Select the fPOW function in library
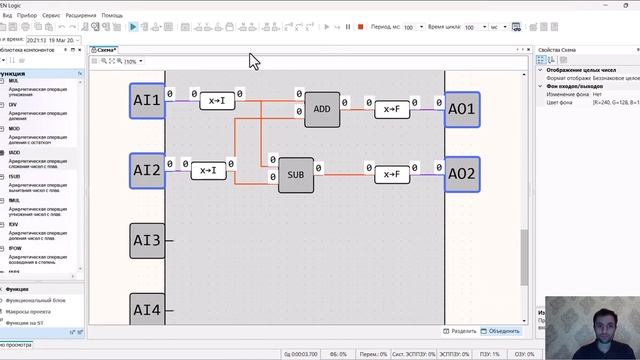Screen dimensions: 640x360 coord(15,248)
